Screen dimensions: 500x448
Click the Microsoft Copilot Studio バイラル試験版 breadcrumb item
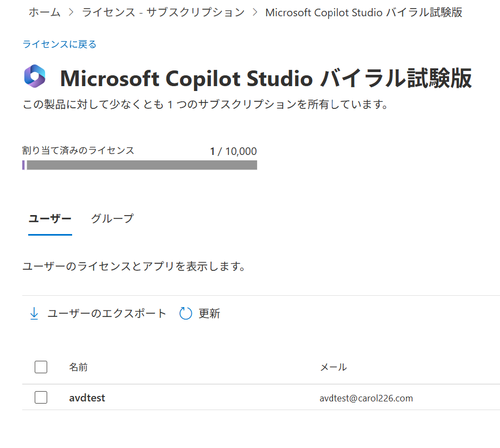coord(363,12)
